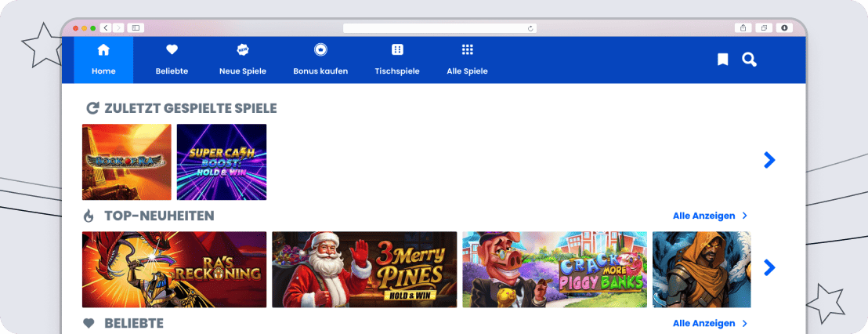Go to the Home tab
This screenshot has height=334, width=868.
tap(103, 60)
